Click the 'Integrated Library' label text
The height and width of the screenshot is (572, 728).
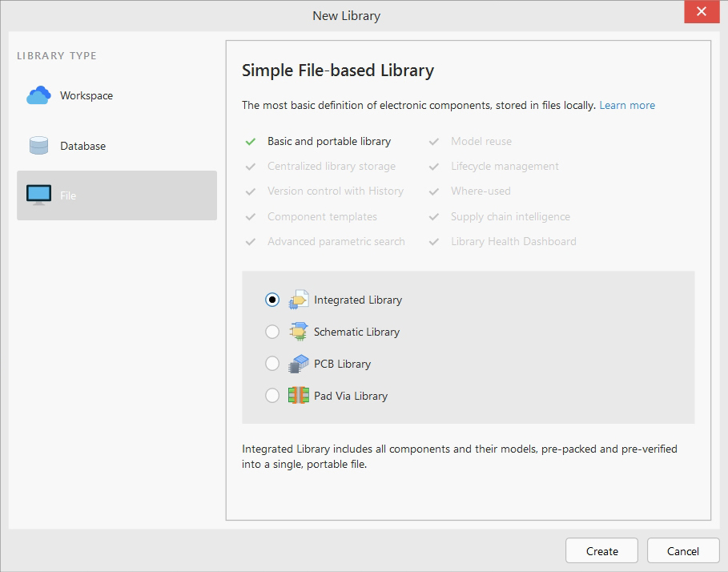[x=358, y=300]
